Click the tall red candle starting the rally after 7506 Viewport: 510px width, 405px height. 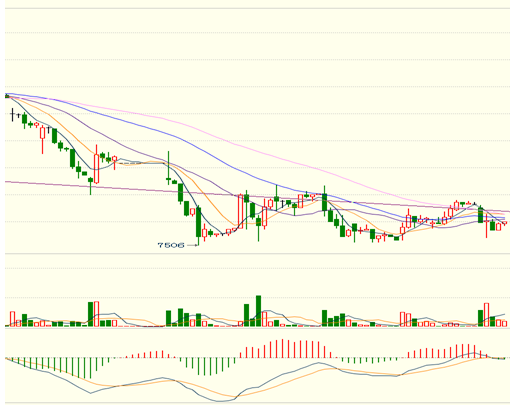240,211
